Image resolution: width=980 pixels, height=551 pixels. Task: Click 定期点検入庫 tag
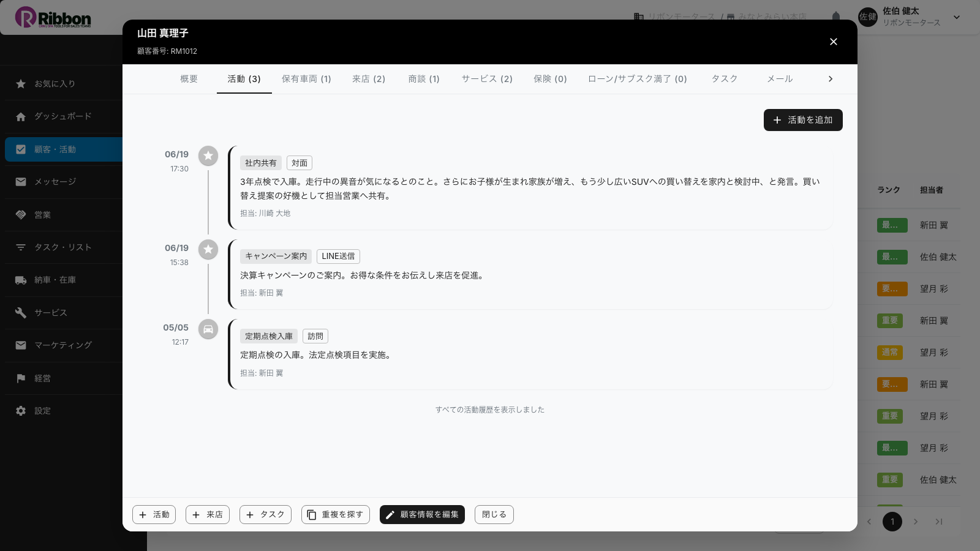click(269, 336)
